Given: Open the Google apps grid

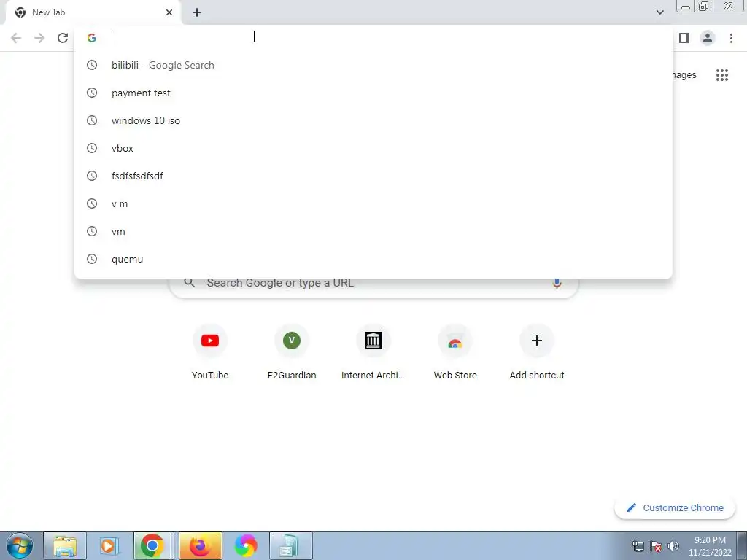Looking at the screenshot, I should [722, 75].
